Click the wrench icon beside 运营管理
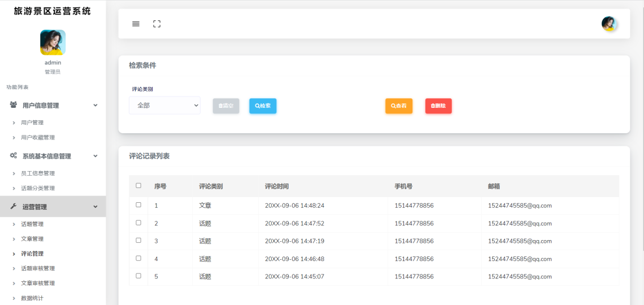644x305 pixels. [x=13, y=207]
